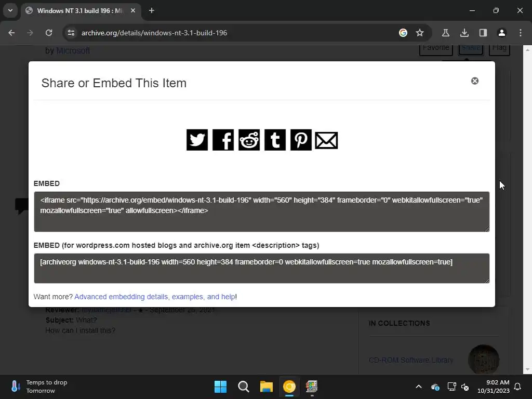Open OneDrive tray icon
This screenshot has height=399, width=532.
435,387
